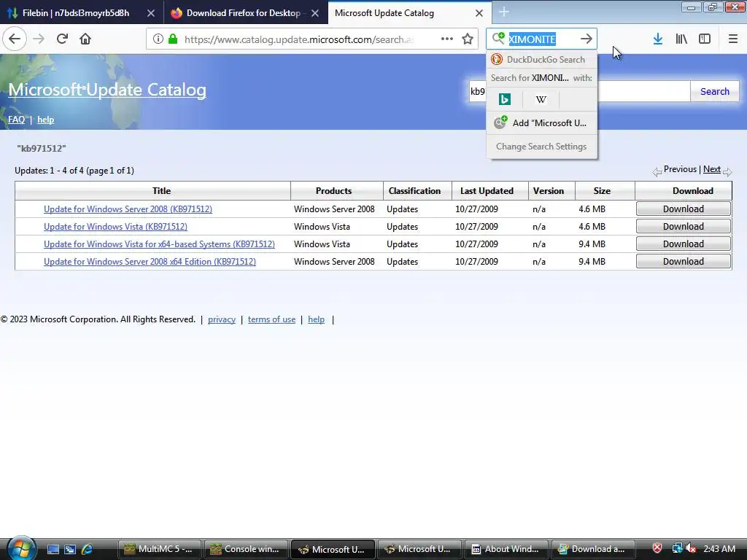Go to Next results page

coord(712,169)
